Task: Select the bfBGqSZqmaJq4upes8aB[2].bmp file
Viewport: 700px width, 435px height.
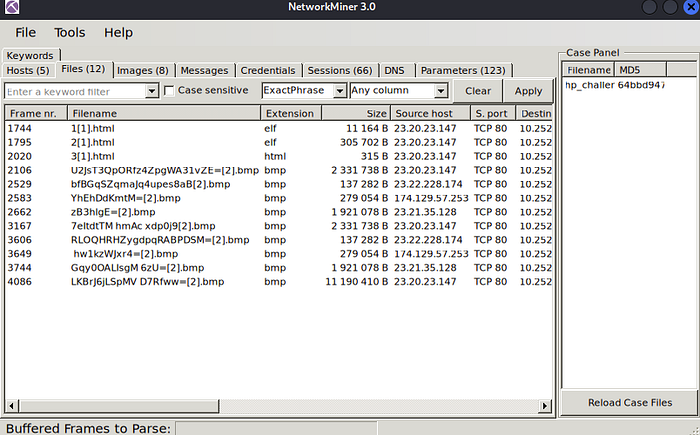Action: point(150,184)
